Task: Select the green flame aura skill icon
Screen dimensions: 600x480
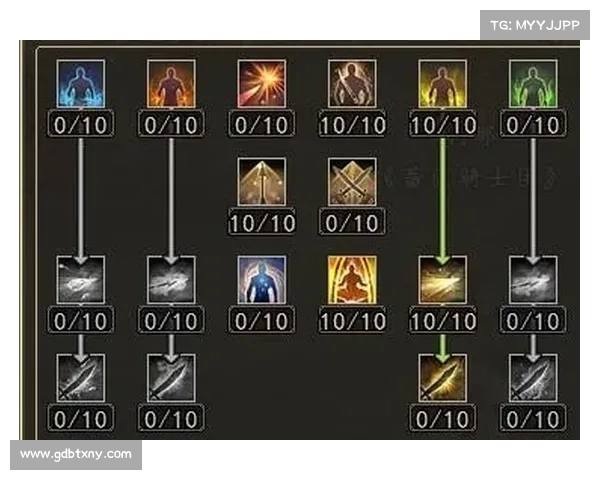Action: point(533,84)
